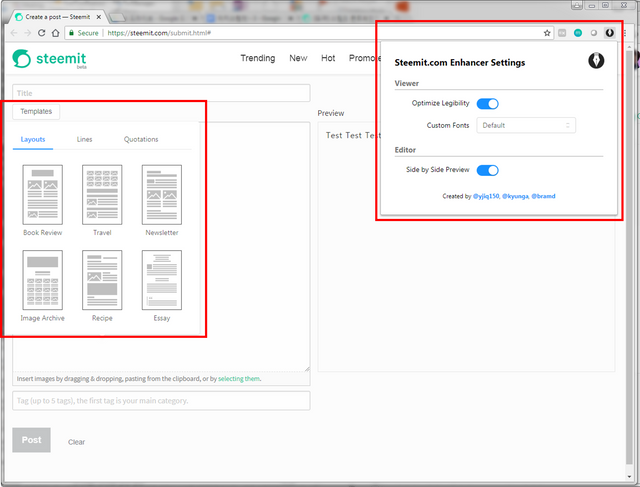Open the New posts menu item

click(x=298, y=58)
